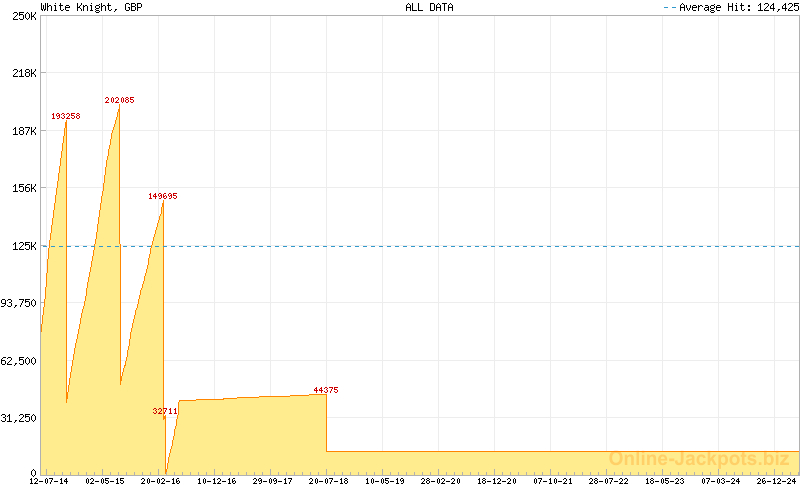Click the 125K y-axis label
Viewport: 800px width, 490px height.
(x=24, y=246)
